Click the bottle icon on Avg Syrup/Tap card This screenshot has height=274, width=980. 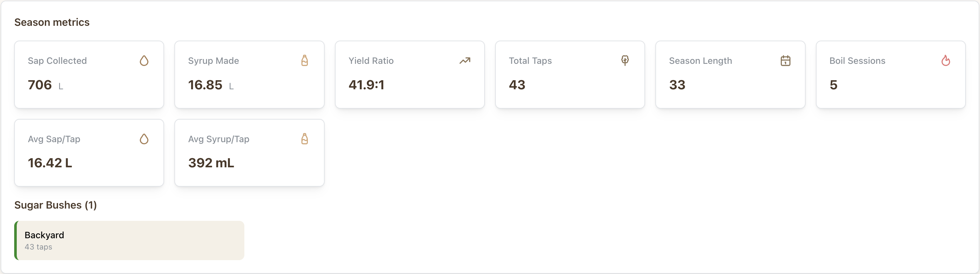click(x=304, y=139)
